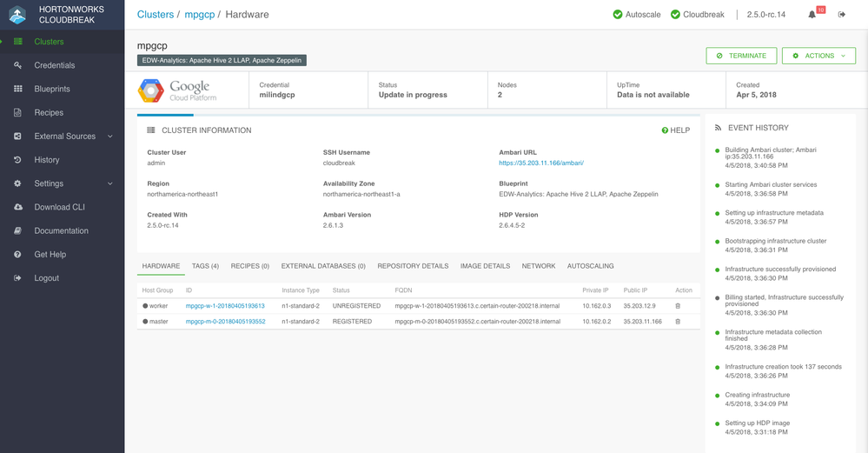This screenshot has width=868, height=453.
Task: Open the EXTERNAL DATABASES (0) tab
Action: (x=323, y=266)
